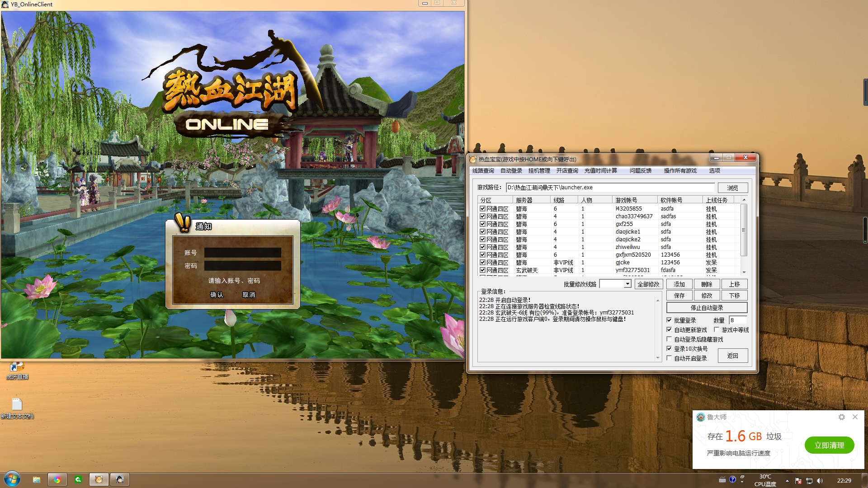The image size is (868, 488).
Task: Click account list scroll-down arrow
Action: coord(744,272)
